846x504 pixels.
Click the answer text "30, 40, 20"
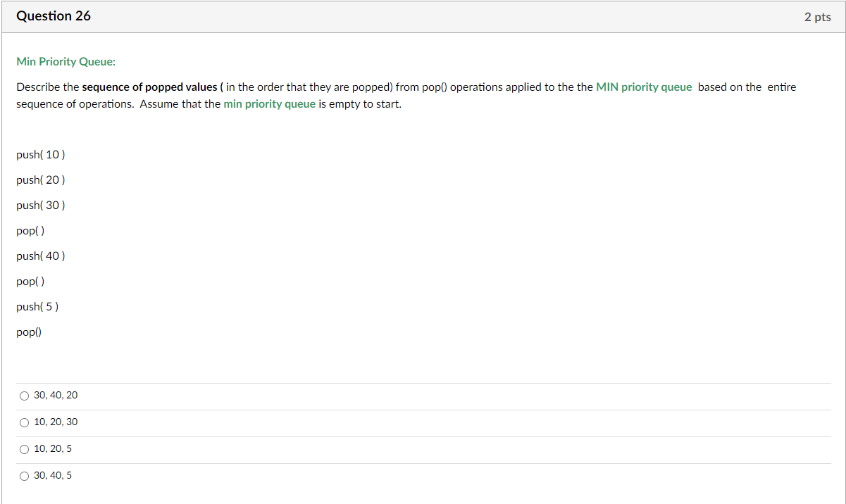pos(56,395)
